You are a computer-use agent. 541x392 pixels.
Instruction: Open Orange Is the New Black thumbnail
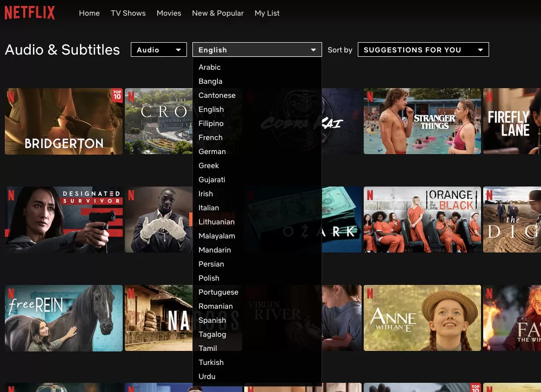click(422, 220)
